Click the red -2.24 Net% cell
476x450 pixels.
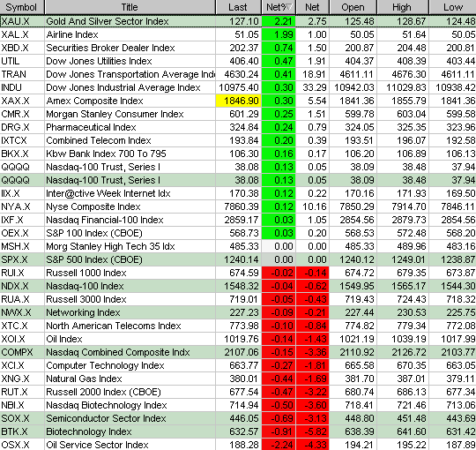(279, 444)
